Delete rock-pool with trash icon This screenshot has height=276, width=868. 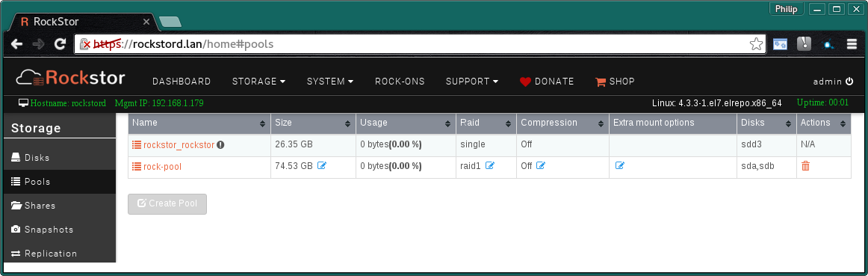coord(805,166)
